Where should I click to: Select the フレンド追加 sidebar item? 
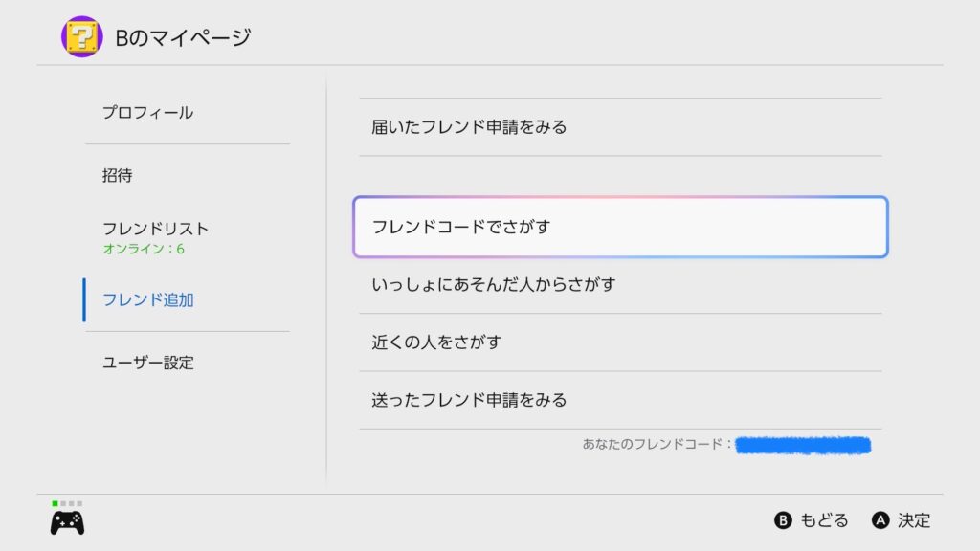pyautogui.click(x=147, y=300)
